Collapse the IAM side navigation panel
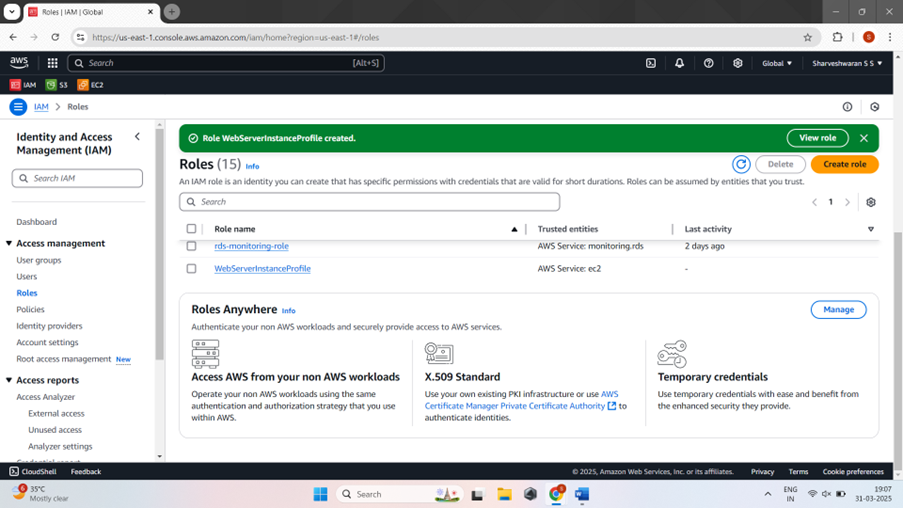The height and width of the screenshot is (508, 903). [137, 137]
